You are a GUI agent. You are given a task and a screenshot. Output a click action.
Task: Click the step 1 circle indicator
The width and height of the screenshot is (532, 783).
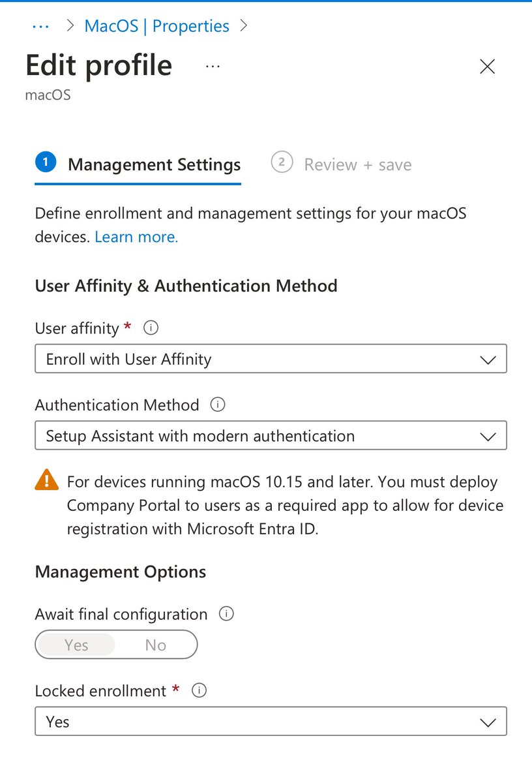pyautogui.click(x=46, y=163)
